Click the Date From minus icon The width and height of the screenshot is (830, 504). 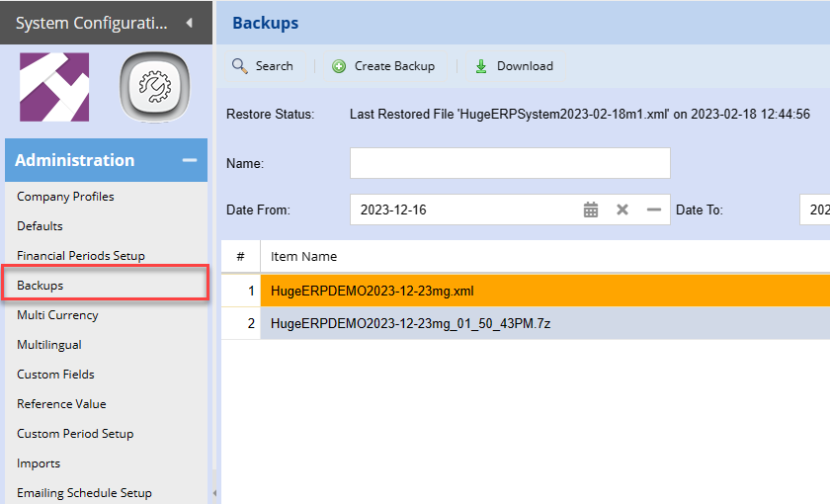(x=653, y=210)
